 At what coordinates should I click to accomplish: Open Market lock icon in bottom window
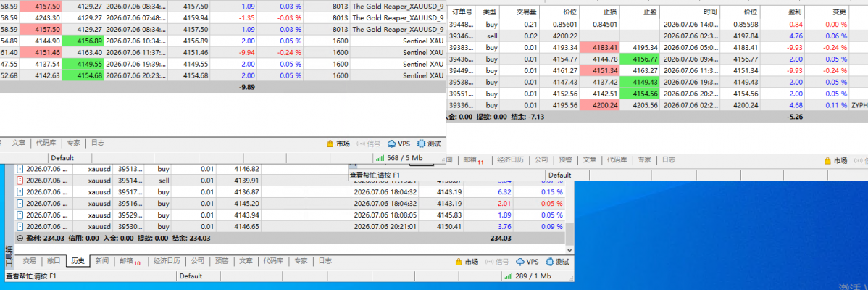459,262
